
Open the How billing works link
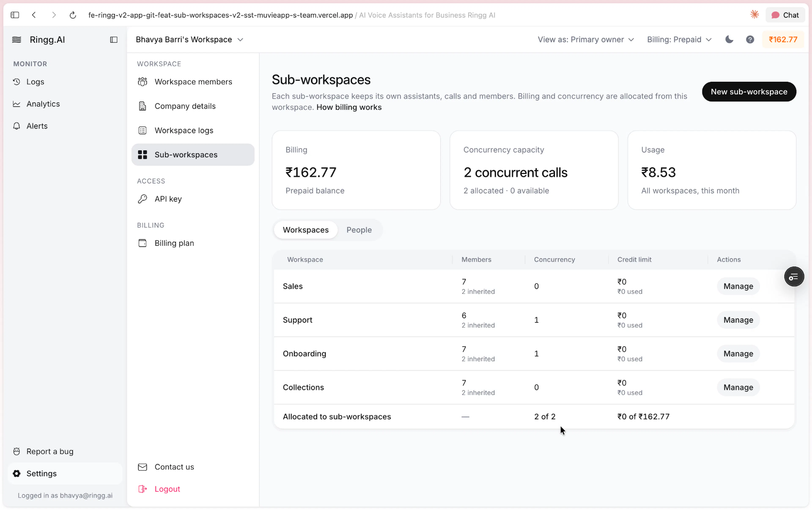point(349,107)
